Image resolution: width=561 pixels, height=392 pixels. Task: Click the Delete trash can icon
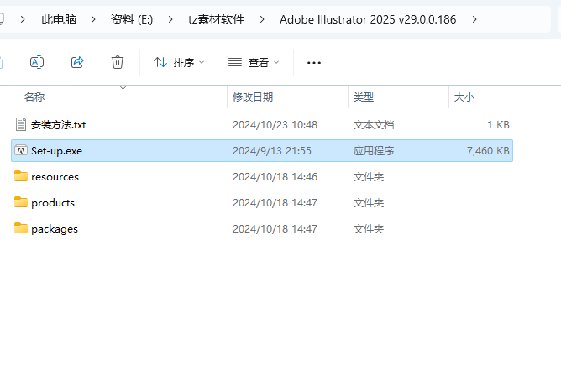pos(118,62)
